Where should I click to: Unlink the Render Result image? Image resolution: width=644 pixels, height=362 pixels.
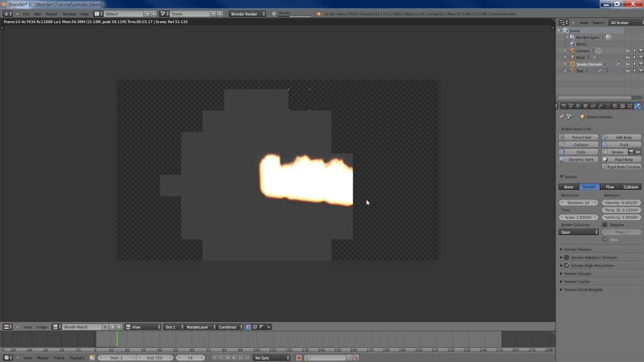click(x=119, y=327)
